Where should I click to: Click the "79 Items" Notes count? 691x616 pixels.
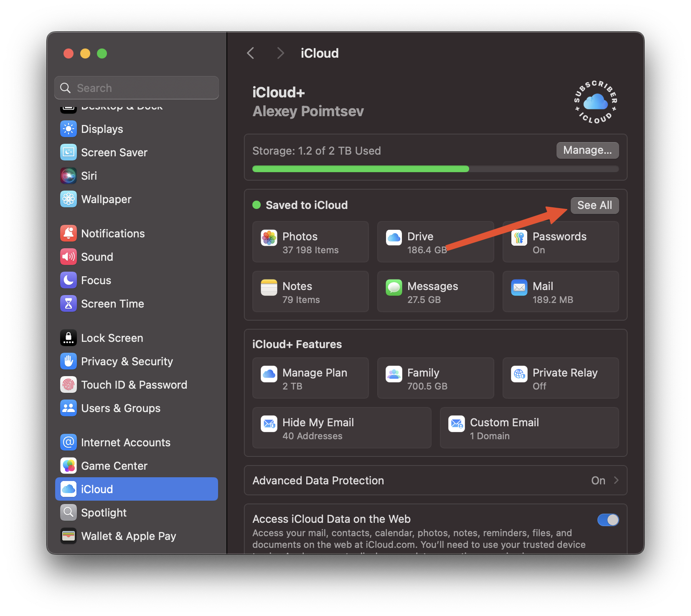coord(301,300)
